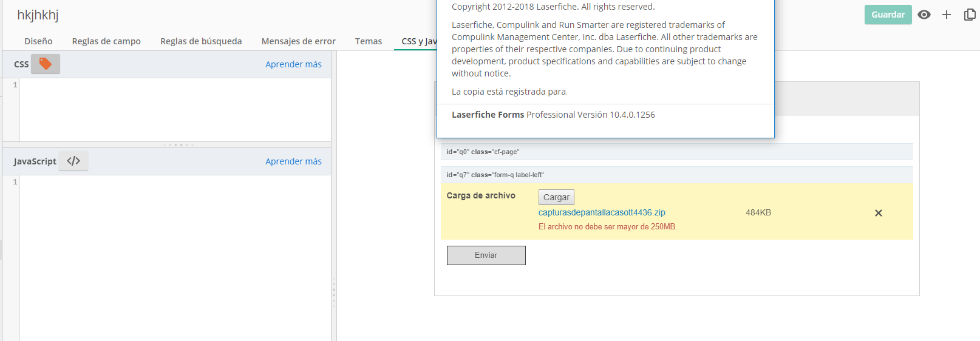
Task: Click the plus icon next to Guardar
Action: [x=947, y=15]
